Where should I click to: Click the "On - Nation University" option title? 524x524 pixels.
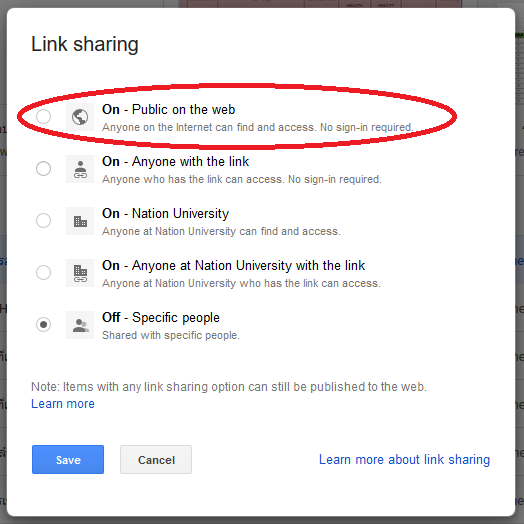click(x=165, y=214)
